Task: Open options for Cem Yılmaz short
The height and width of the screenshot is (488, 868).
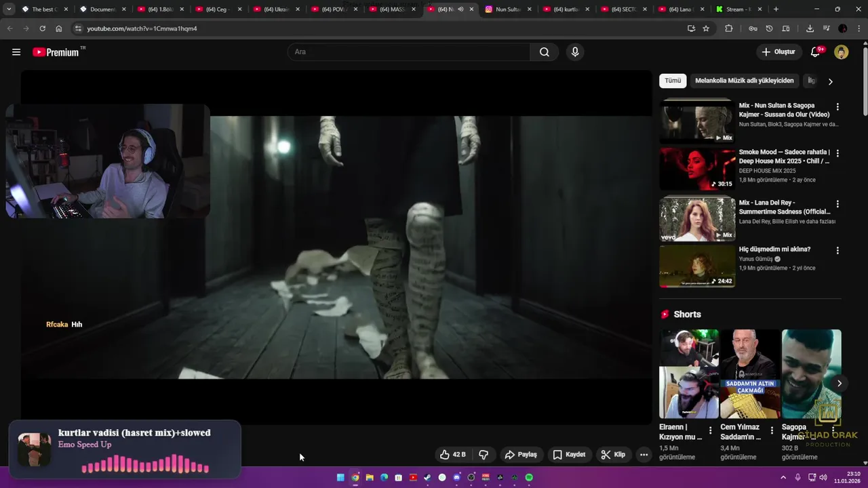Action: point(772,430)
